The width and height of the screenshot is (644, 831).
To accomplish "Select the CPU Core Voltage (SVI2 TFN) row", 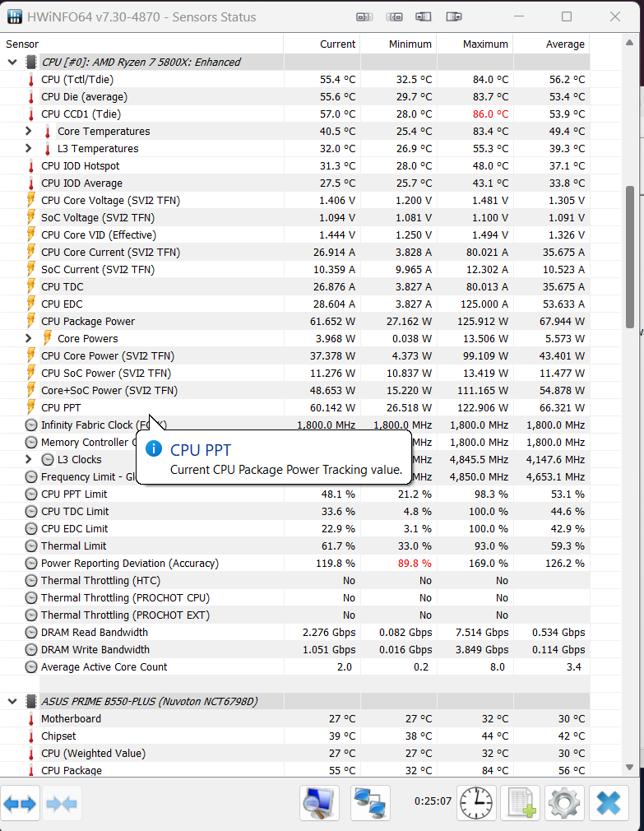I will (x=295, y=200).
